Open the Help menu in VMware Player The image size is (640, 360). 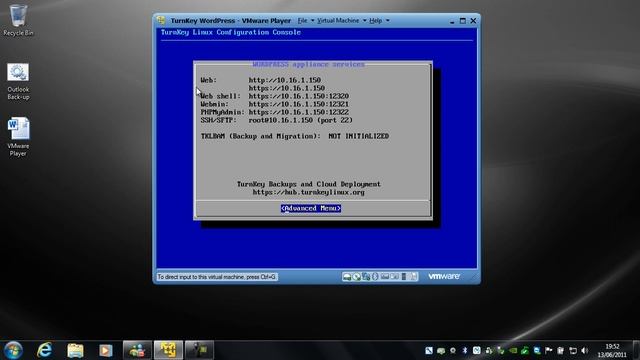coord(376,20)
